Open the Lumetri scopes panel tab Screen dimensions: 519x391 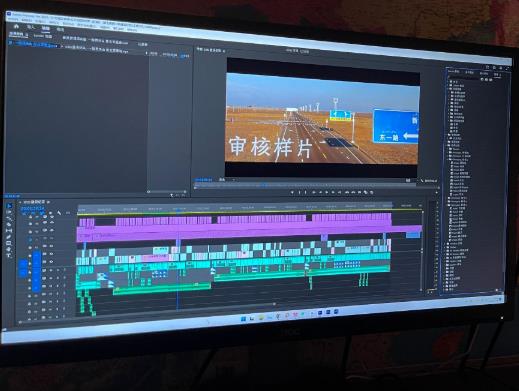coord(43,36)
